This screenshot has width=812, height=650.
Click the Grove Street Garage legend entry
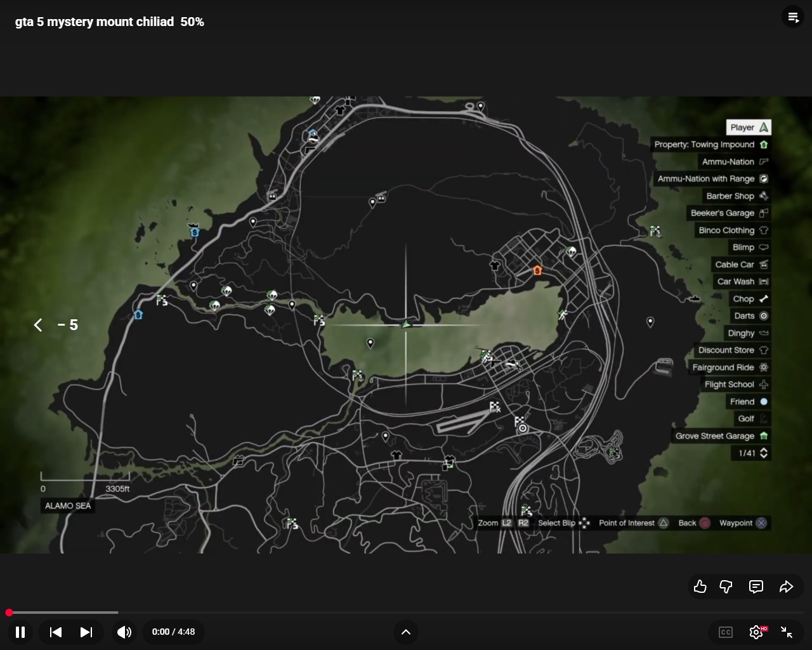(x=721, y=436)
